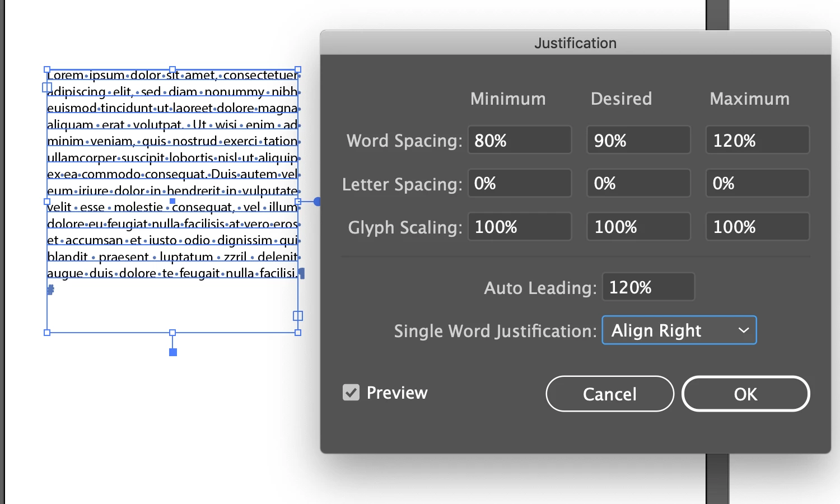Click the word 'praesent' in the text
The height and width of the screenshot is (504, 840).
pyautogui.click(x=124, y=257)
